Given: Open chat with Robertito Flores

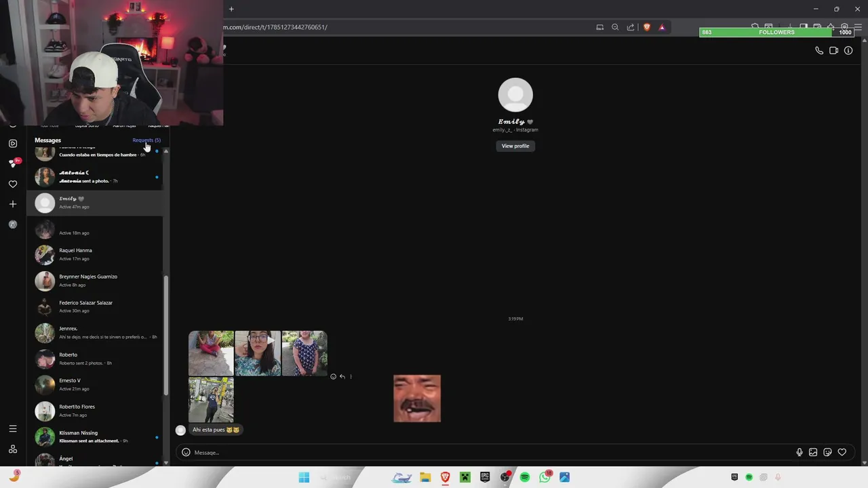Looking at the screenshot, I should click(x=95, y=411).
